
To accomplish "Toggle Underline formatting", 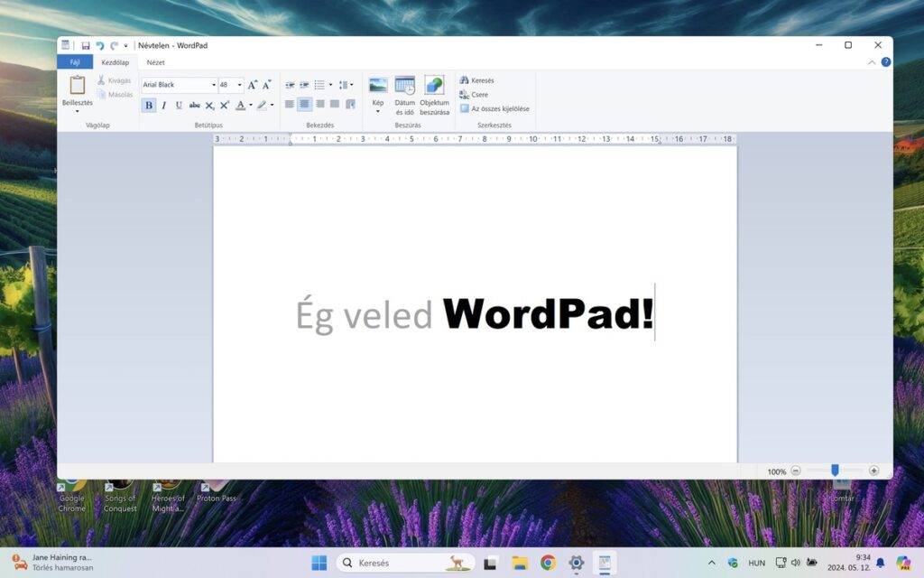I will 179,106.
